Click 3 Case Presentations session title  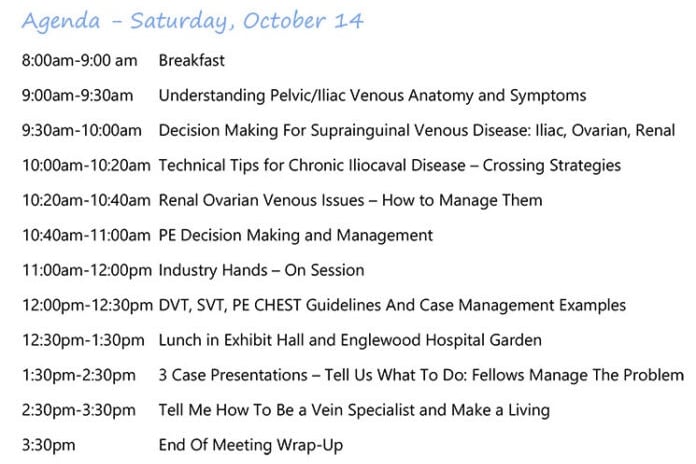tap(421, 375)
